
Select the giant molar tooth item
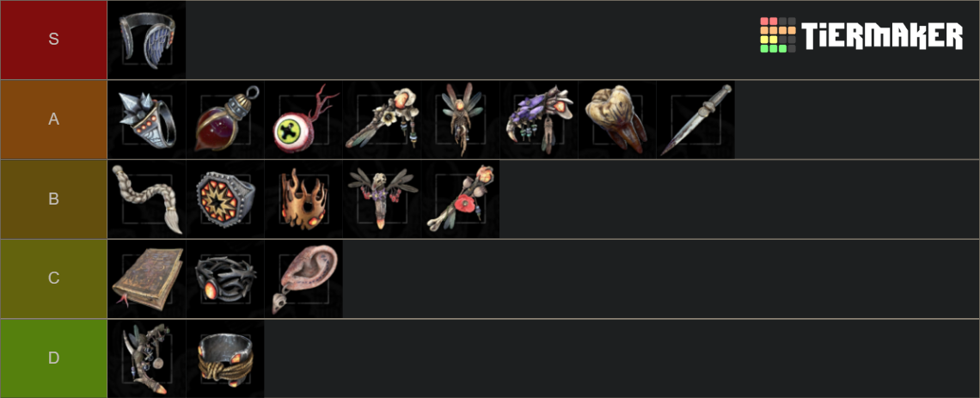617,119
